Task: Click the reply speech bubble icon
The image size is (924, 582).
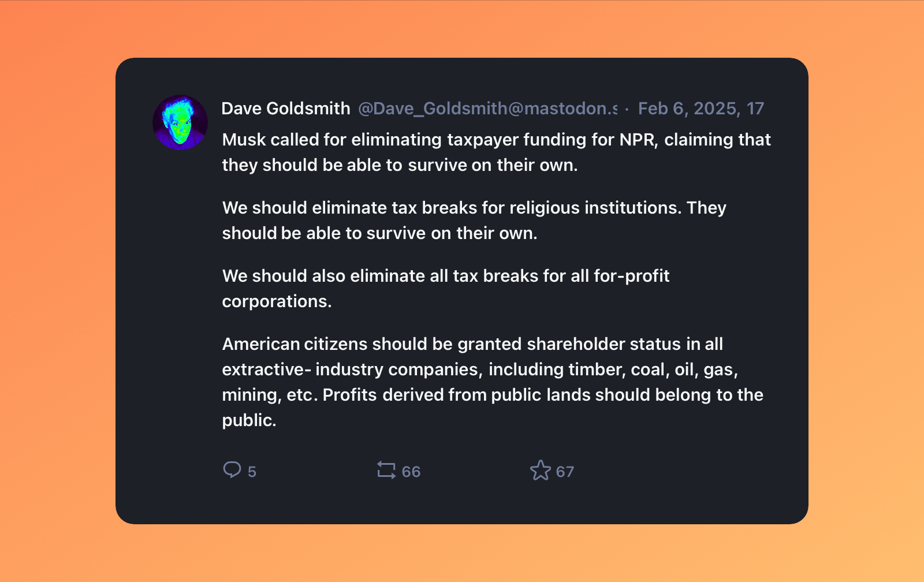Action: [232, 470]
